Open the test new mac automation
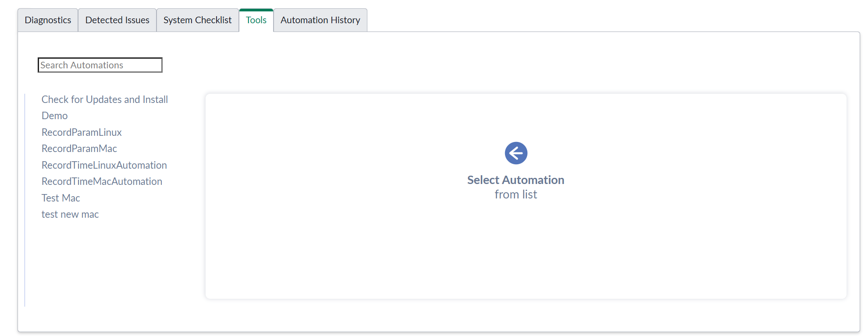The width and height of the screenshot is (868, 336). 70,214
